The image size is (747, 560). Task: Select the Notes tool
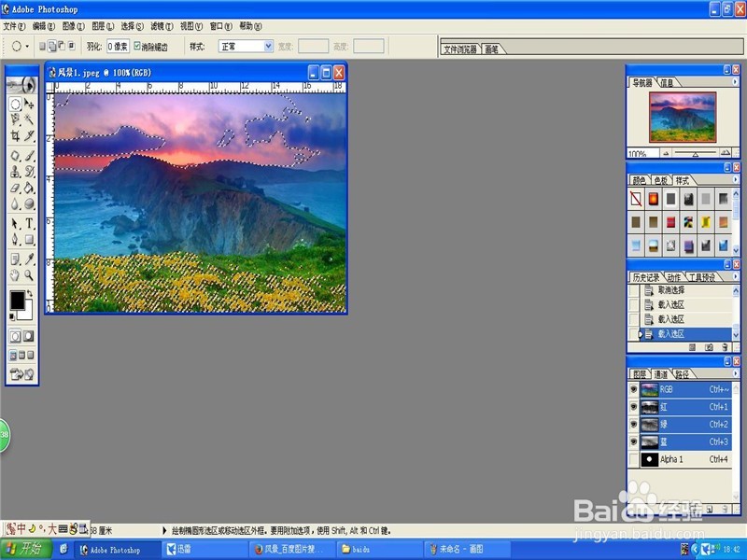pyautogui.click(x=15, y=259)
